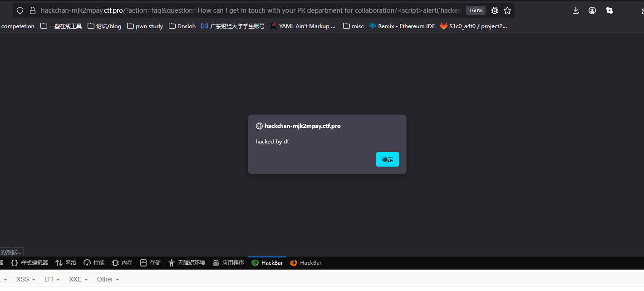
Task: Bookmark this page with the star icon
Action: coord(507,10)
